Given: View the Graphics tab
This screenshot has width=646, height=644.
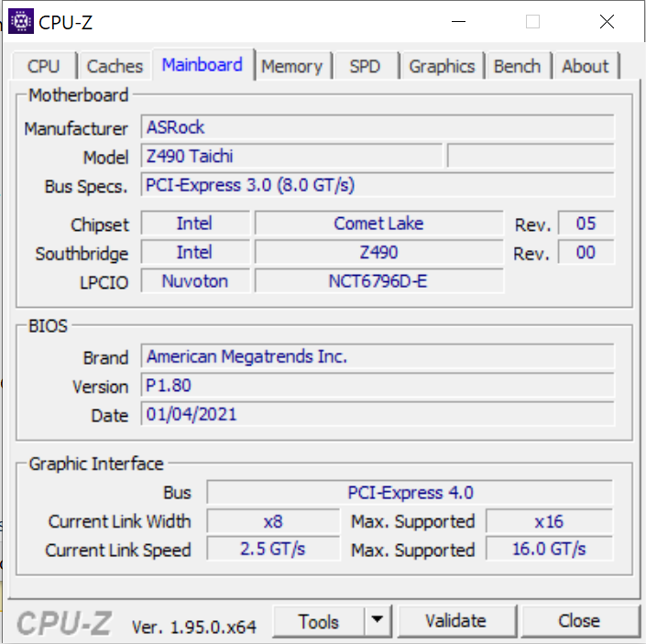Looking at the screenshot, I should tap(442, 66).
